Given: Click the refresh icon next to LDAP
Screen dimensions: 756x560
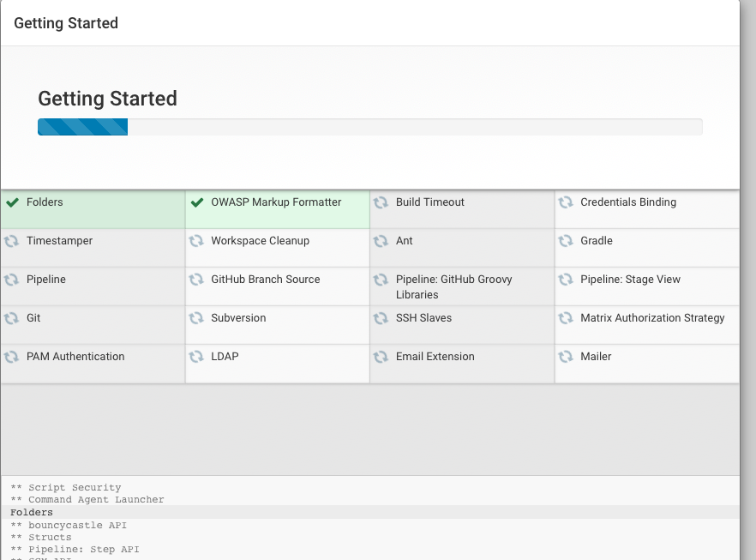Looking at the screenshot, I should point(196,357).
